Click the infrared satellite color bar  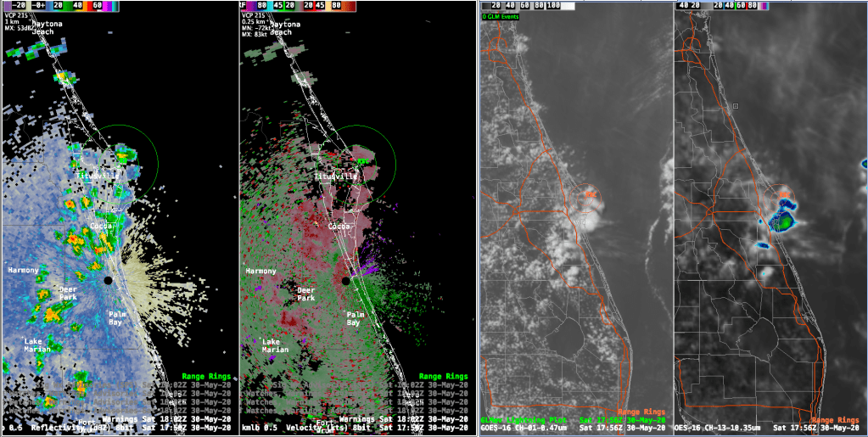click(723, 6)
